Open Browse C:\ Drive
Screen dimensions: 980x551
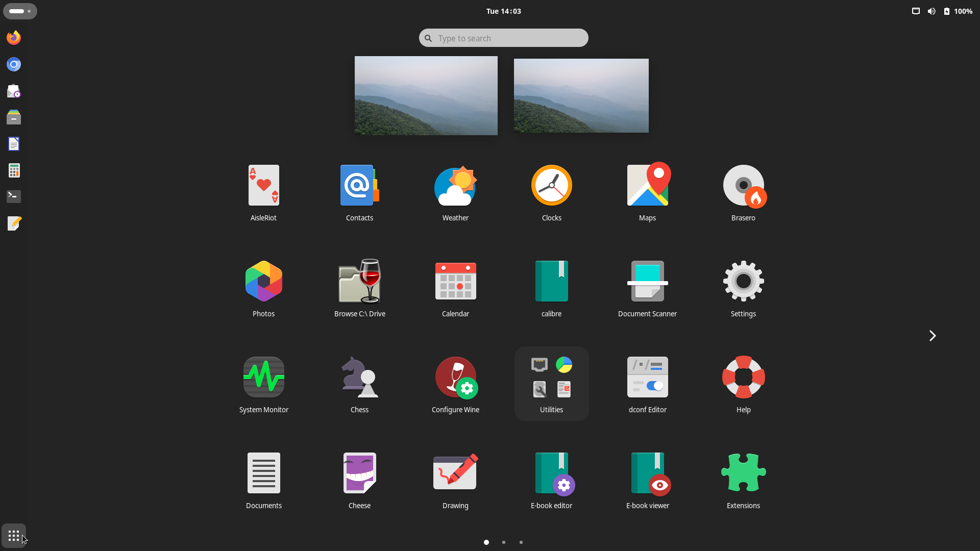359,288
